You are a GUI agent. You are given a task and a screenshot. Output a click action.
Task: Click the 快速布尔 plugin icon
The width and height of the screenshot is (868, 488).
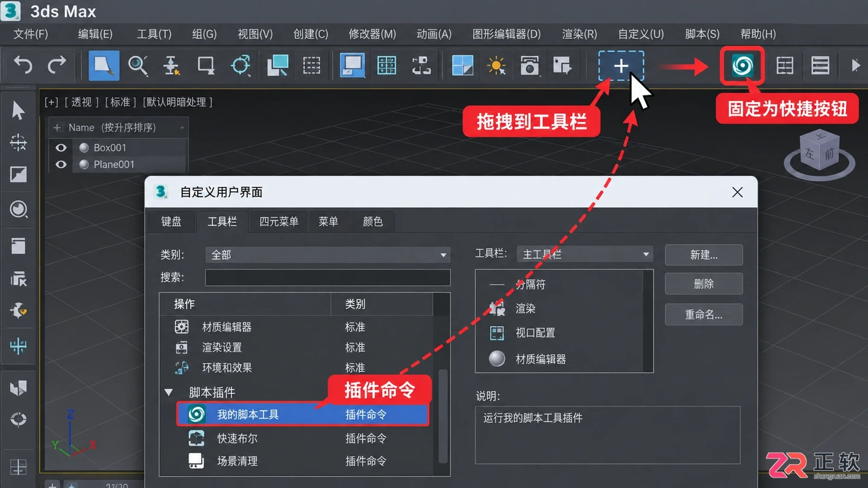point(197,438)
